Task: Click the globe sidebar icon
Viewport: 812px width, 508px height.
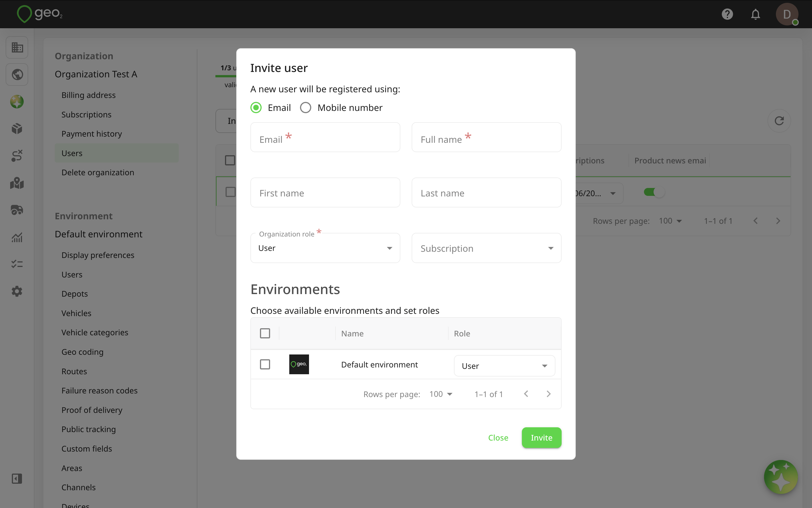Action: (17, 75)
